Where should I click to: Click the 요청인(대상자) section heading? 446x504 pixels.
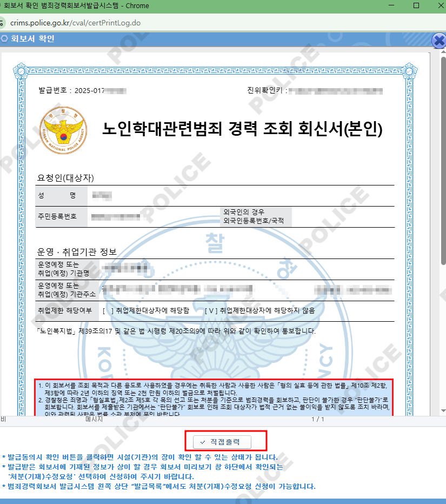pos(65,178)
